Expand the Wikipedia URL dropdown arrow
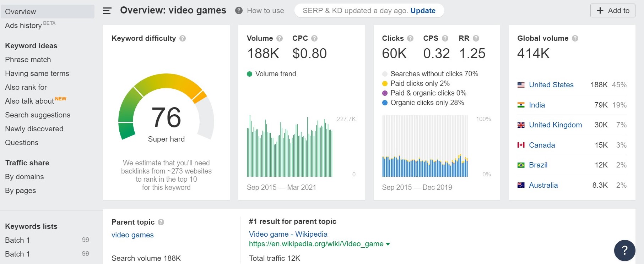Screen dimensions: 644x264 [388, 244]
